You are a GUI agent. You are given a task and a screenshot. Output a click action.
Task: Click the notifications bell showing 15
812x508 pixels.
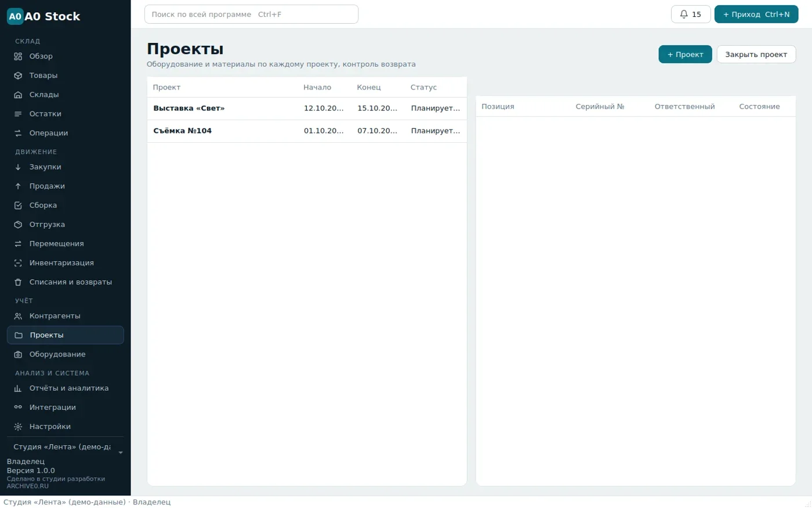click(x=691, y=15)
